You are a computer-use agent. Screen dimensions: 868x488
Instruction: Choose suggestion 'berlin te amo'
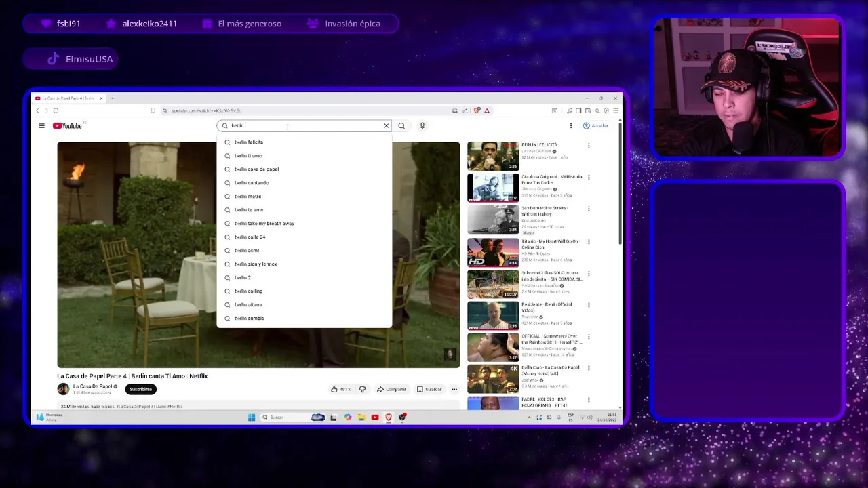click(304, 210)
